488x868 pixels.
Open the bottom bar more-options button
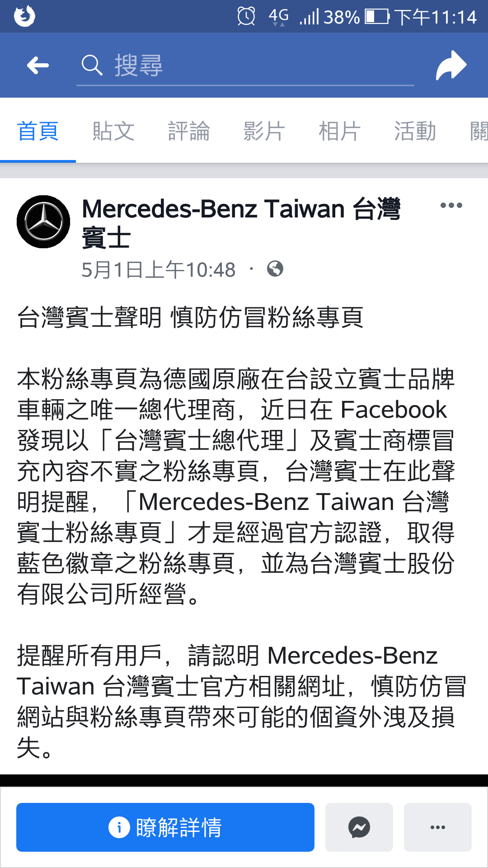438,827
